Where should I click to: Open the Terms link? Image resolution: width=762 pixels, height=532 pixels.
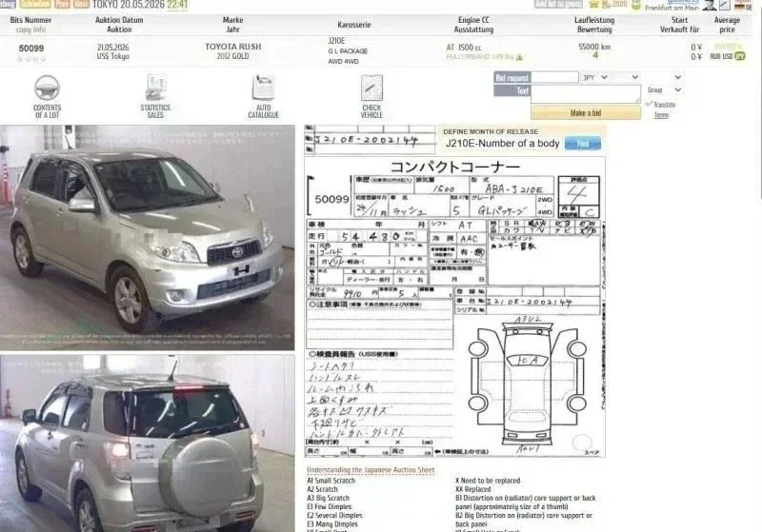click(661, 115)
